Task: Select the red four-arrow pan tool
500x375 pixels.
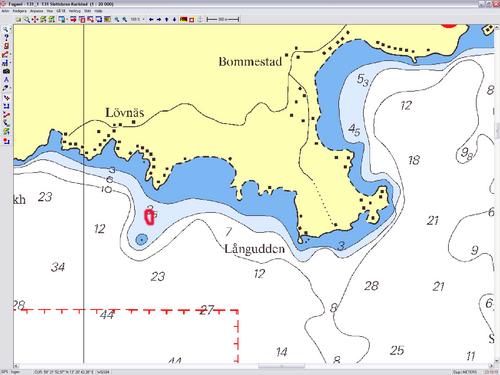Action: click(x=35, y=19)
